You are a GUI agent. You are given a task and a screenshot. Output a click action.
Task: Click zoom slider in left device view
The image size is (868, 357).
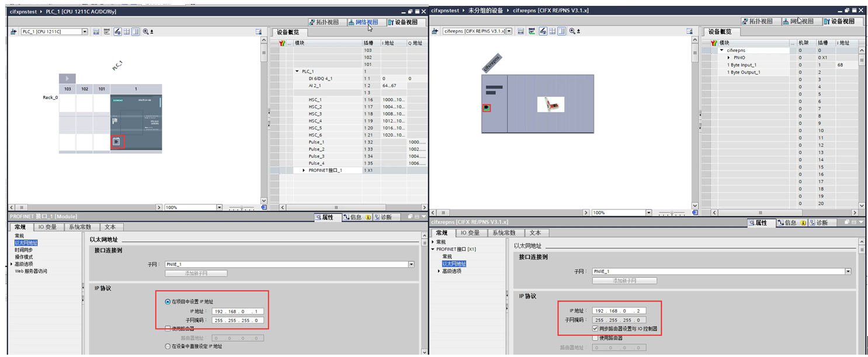tap(242, 208)
